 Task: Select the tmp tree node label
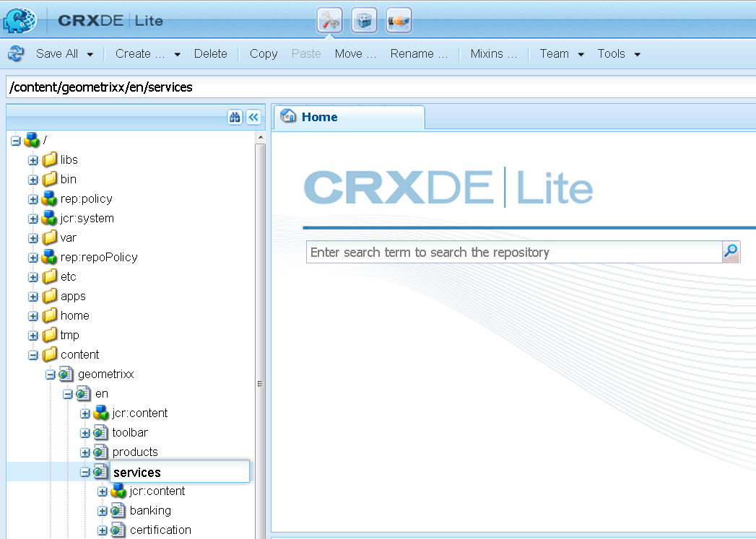(69, 336)
